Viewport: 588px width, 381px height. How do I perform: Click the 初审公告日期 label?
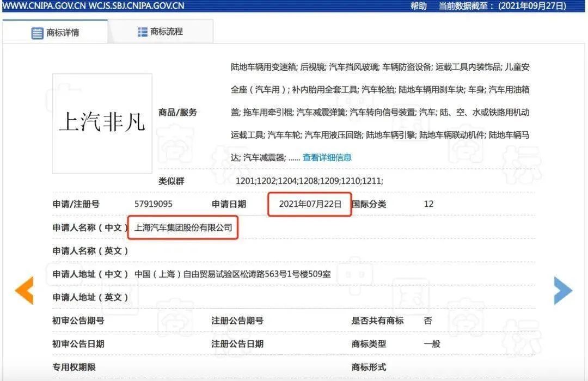pos(78,344)
